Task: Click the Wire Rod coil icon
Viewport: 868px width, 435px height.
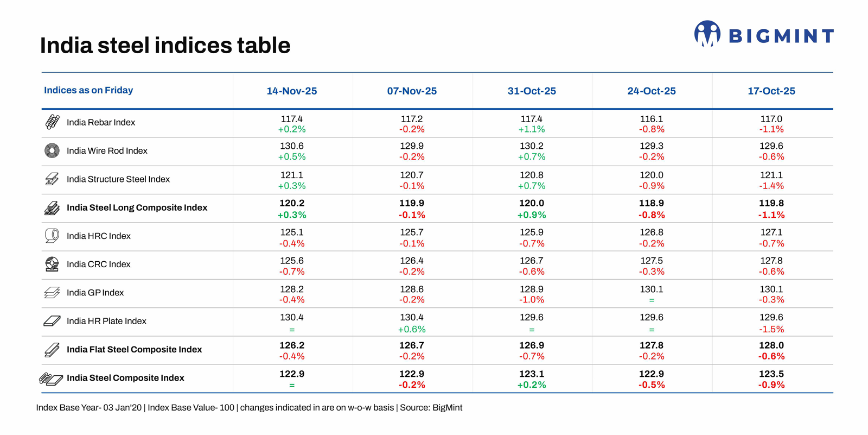Action: click(52, 150)
